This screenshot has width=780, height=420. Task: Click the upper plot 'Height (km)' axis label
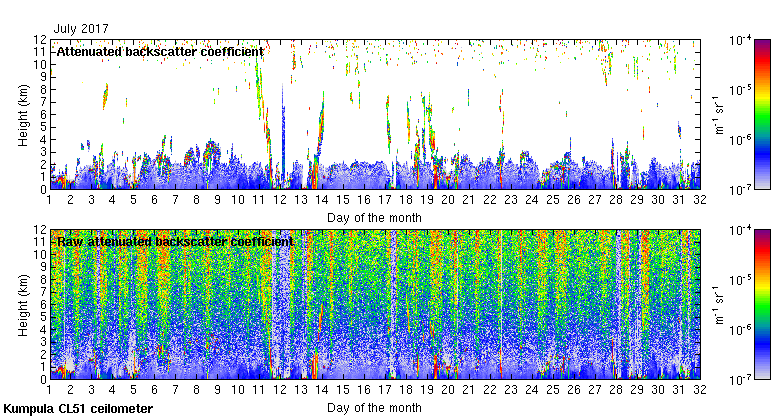tap(23, 113)
